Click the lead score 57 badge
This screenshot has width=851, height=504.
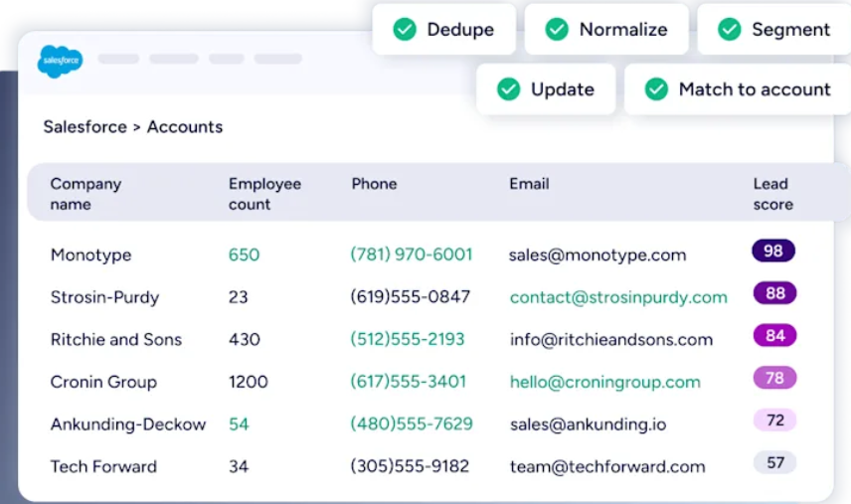coord(775,462)
